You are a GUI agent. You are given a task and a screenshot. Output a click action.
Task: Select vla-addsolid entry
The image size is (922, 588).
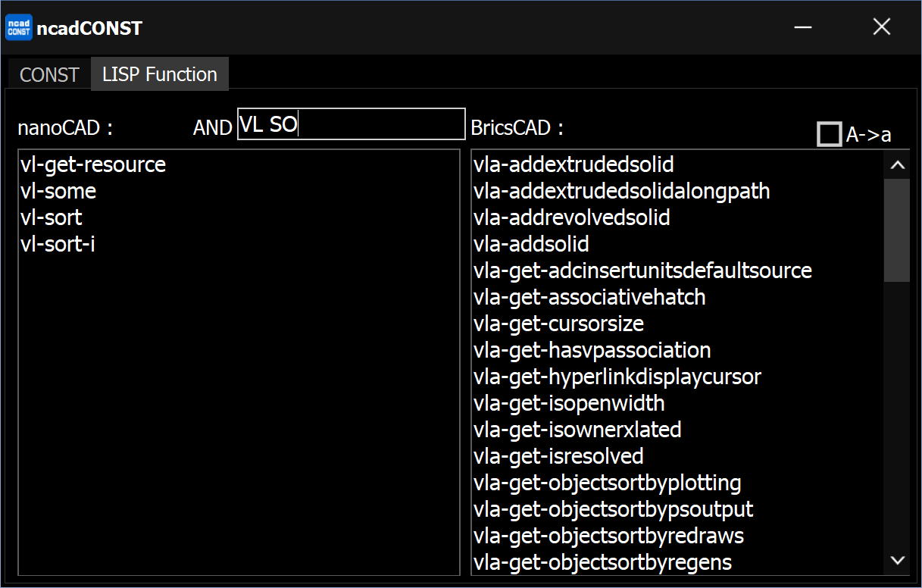(678, 244)
